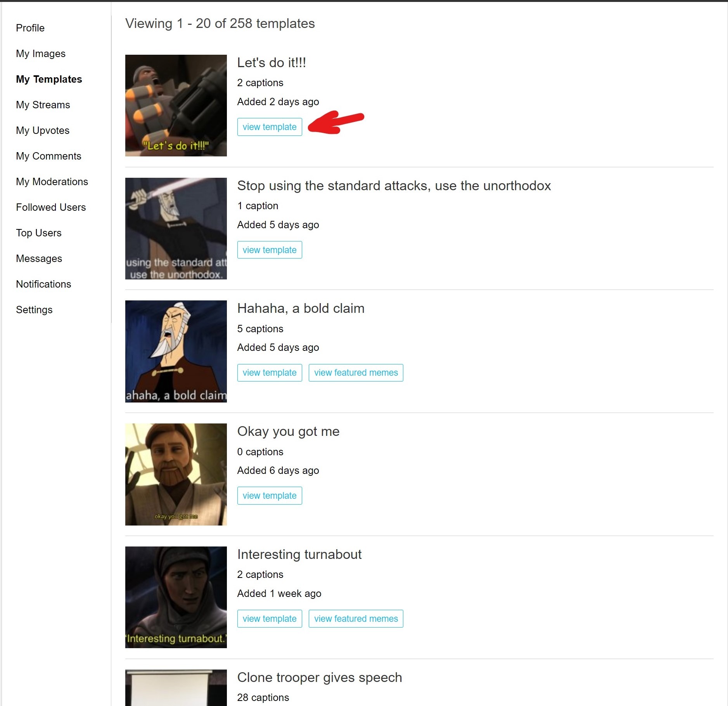The width and height of the screenshot is (728, 706).
Task: Click the 1 caption text
Action: tap(258, 206)
